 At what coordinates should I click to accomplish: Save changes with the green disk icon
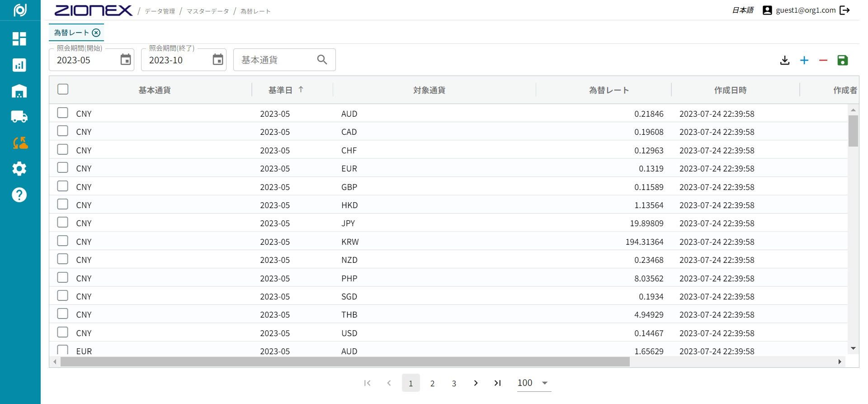tap(842, 60)
